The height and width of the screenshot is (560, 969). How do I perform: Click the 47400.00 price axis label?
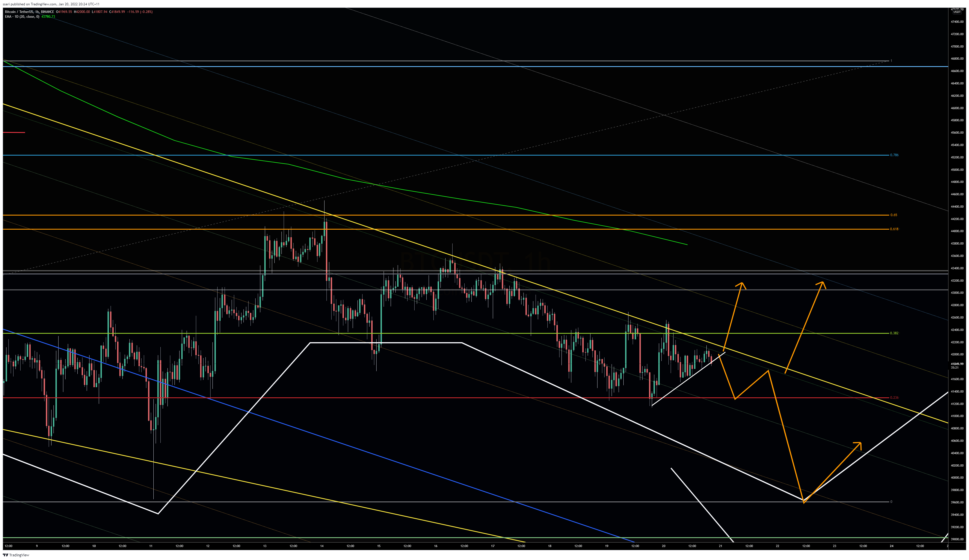(957, 22)
